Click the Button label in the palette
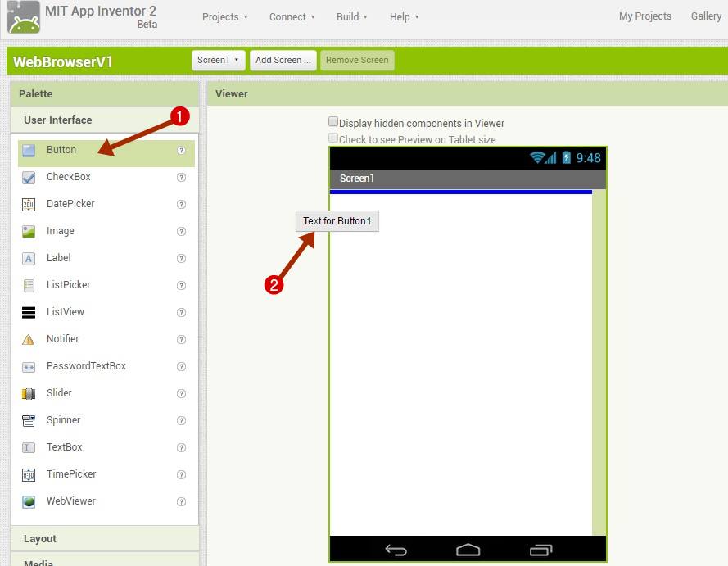The width and height of the screenshot is (728, 566). tap(61, 150)
